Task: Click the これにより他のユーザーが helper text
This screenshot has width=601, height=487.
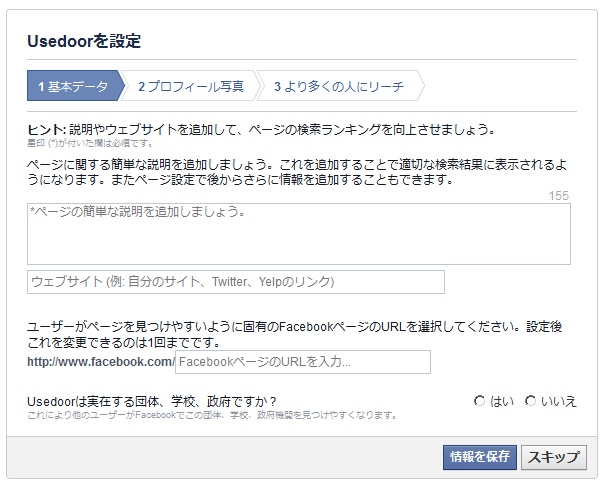Action: pyautogui.click(x=213, y=415)
